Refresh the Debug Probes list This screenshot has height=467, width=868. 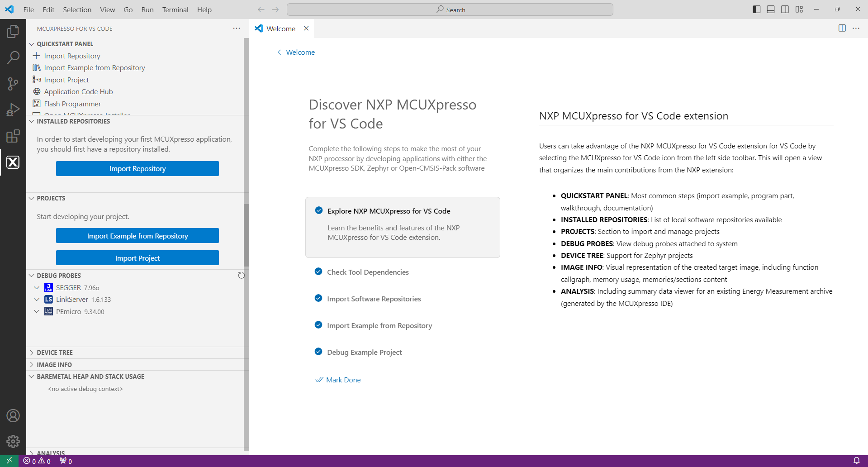point(242,275)
